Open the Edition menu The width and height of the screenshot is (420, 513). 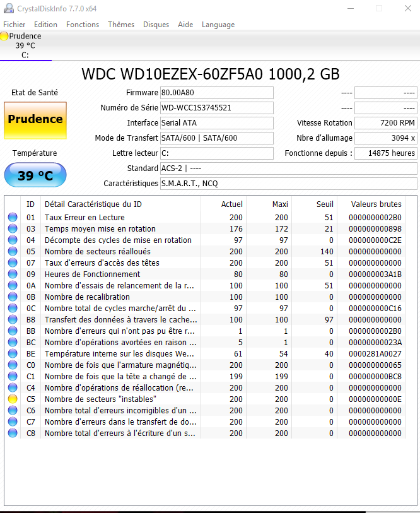[45, 25]
